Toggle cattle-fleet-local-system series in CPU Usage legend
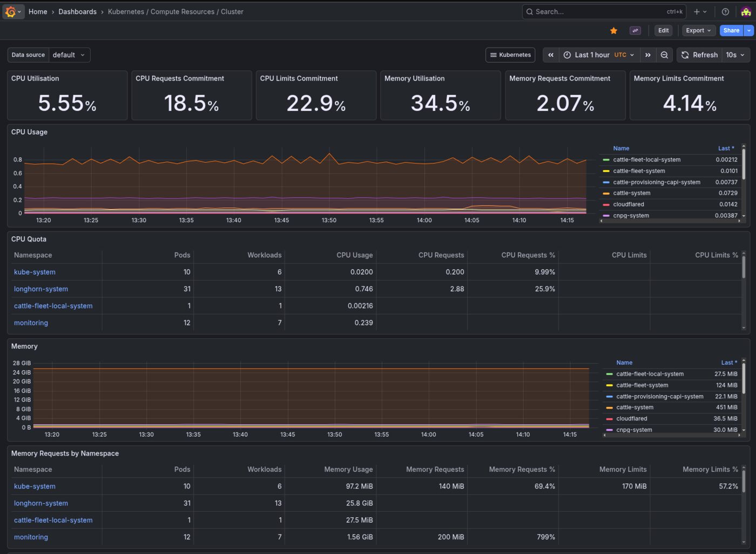 point(646,160)
